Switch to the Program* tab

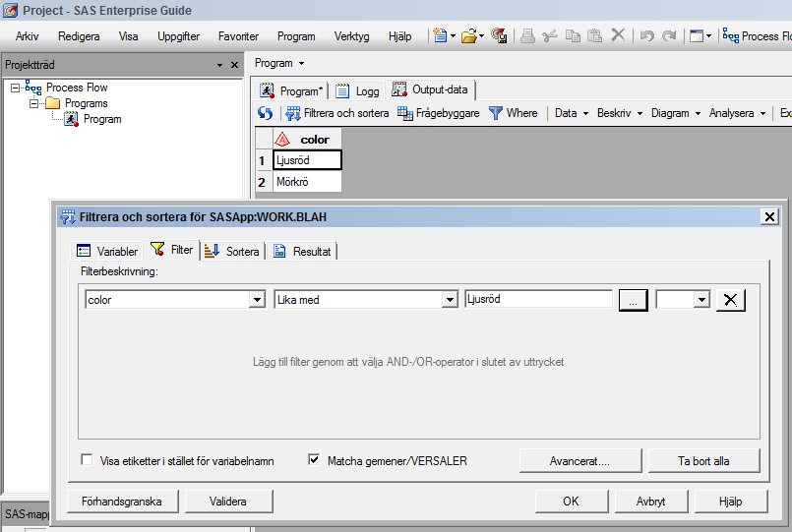click(x=291, y=90)
